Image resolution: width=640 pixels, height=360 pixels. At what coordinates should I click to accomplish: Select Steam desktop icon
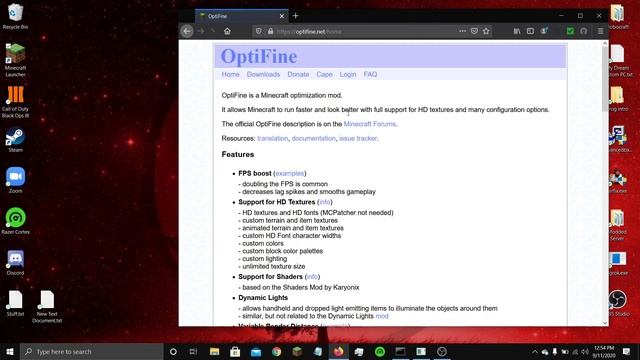15,140
